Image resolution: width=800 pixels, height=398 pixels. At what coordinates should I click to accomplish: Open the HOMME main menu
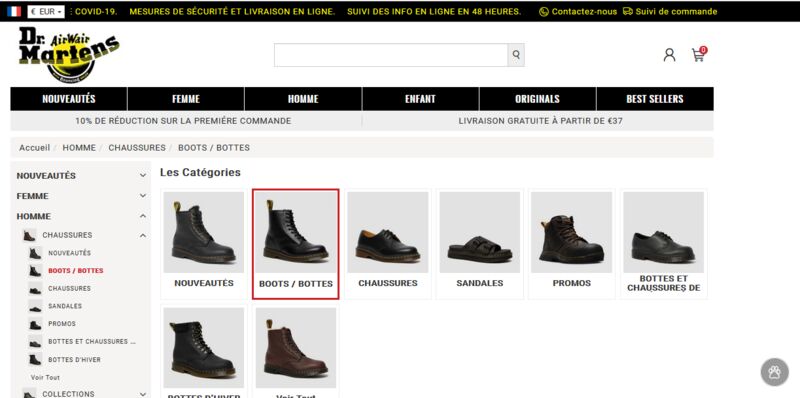pyautogui.click(x=303, y=99)
